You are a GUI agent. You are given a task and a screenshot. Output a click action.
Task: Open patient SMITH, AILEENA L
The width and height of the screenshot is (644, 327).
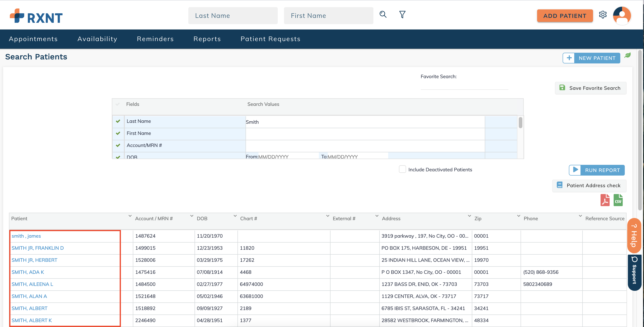(x=32, y=284)
